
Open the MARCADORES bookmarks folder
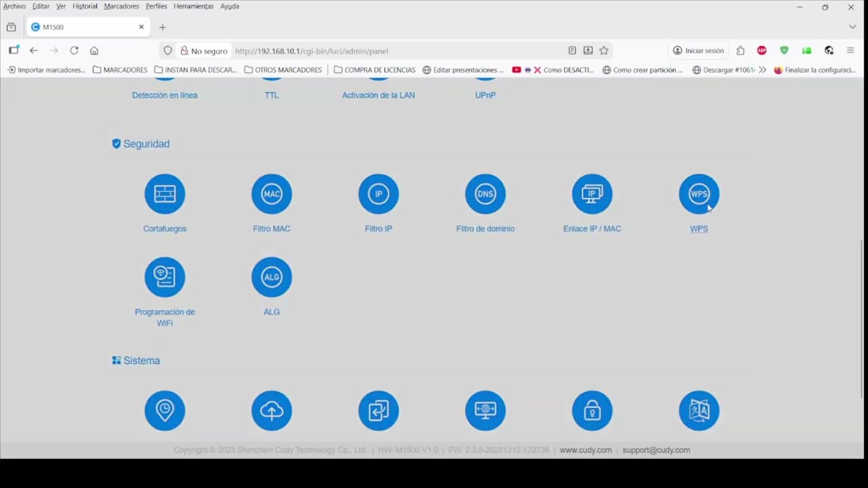[x=120, y=70]
